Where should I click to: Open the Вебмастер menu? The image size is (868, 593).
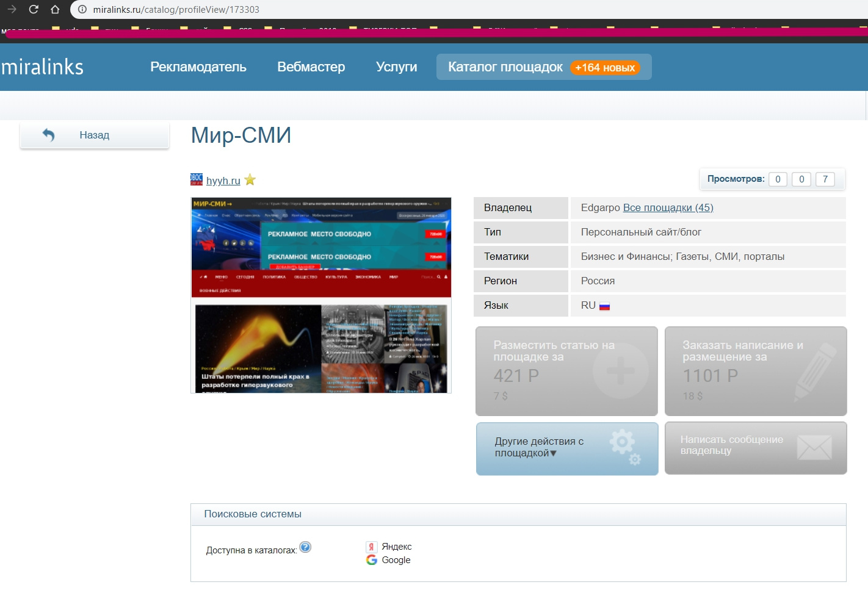[311, 67]
